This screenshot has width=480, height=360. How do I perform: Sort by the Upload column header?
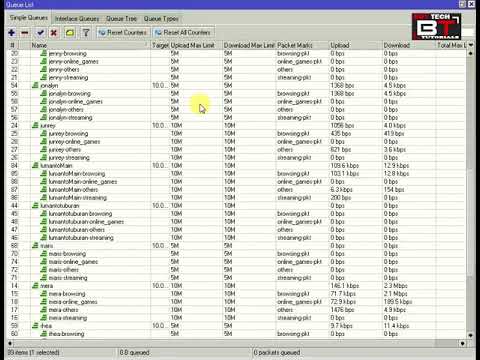[356, 45]
